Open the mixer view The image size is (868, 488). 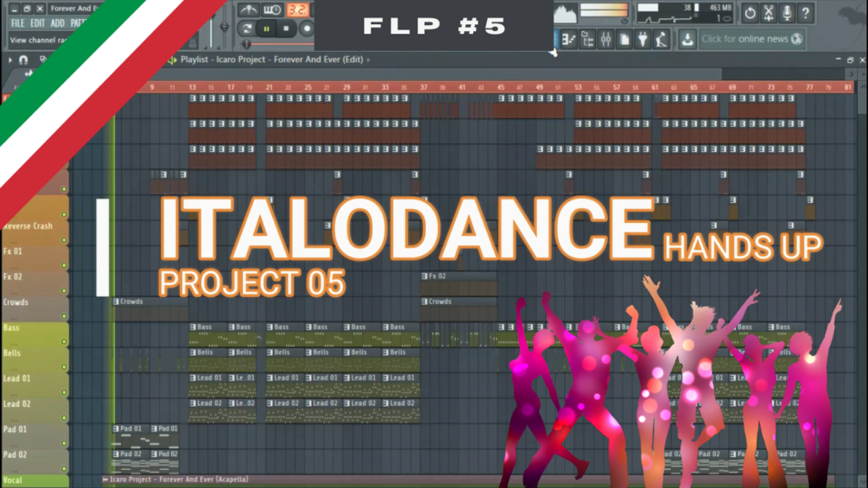click(x=605, y=39)
